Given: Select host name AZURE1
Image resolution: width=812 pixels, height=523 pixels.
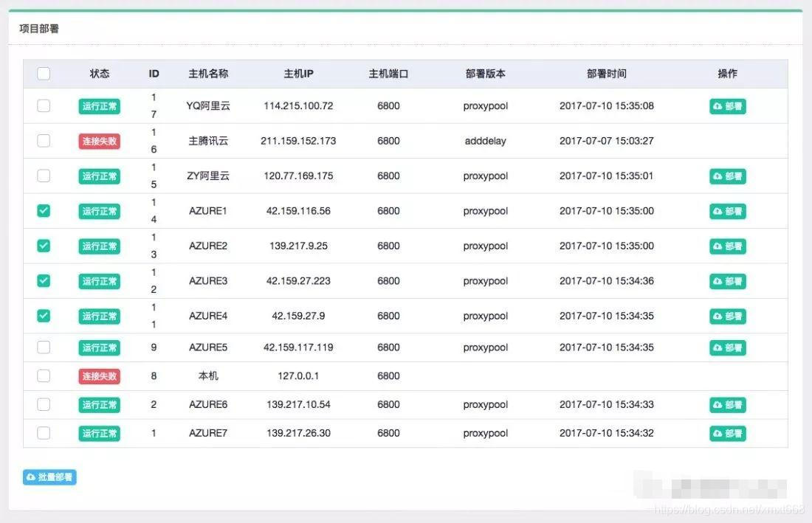Looking at the screenshot, I should [208, 211].
